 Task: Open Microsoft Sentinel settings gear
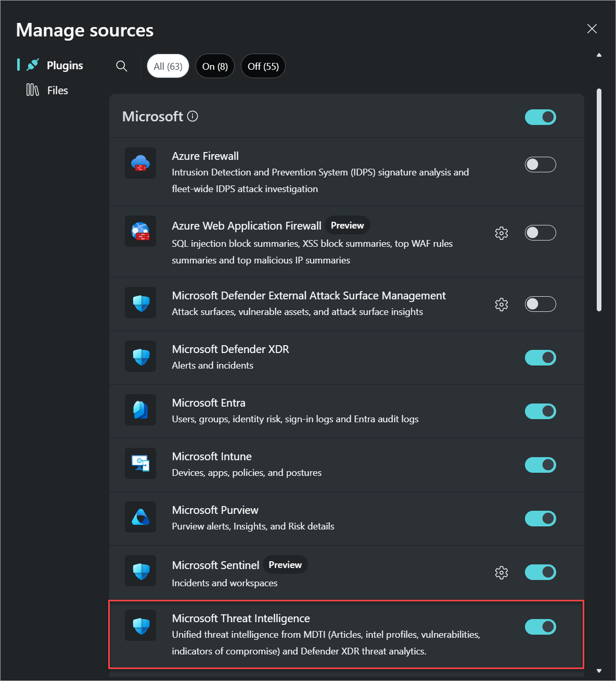(501, 572)
